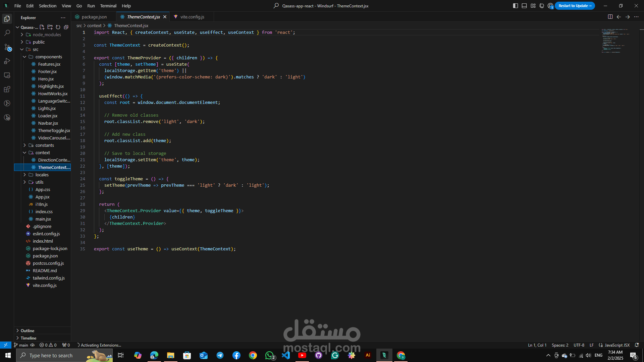The width and height of the screenshot is (644, 362).
Task: Click Refresh Explorer icon
Action: pos(58,27)
